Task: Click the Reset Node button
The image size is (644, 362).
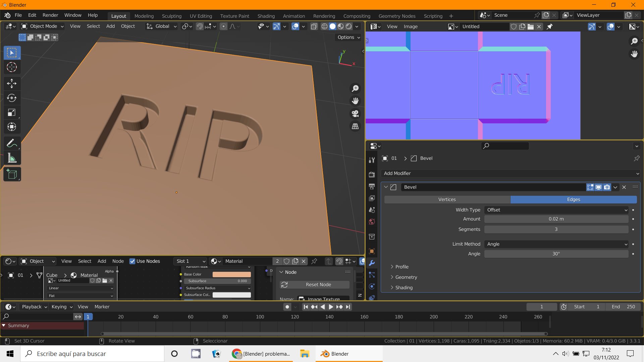Action: pos(315,285)
